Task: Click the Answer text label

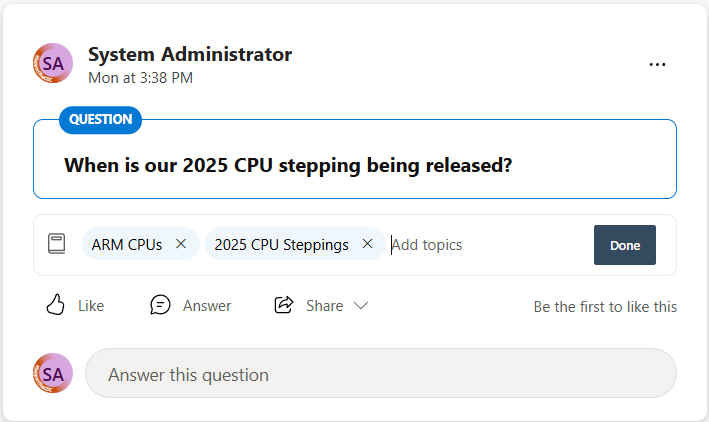Action: click(207, 306)
